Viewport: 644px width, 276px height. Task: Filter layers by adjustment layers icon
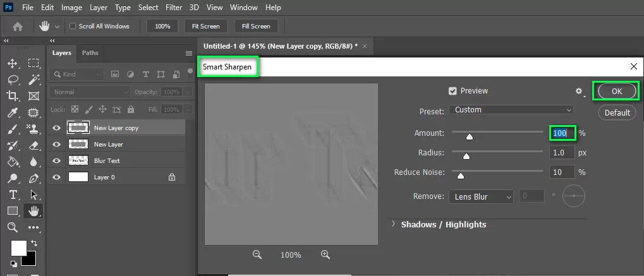(x=130, y=75)
